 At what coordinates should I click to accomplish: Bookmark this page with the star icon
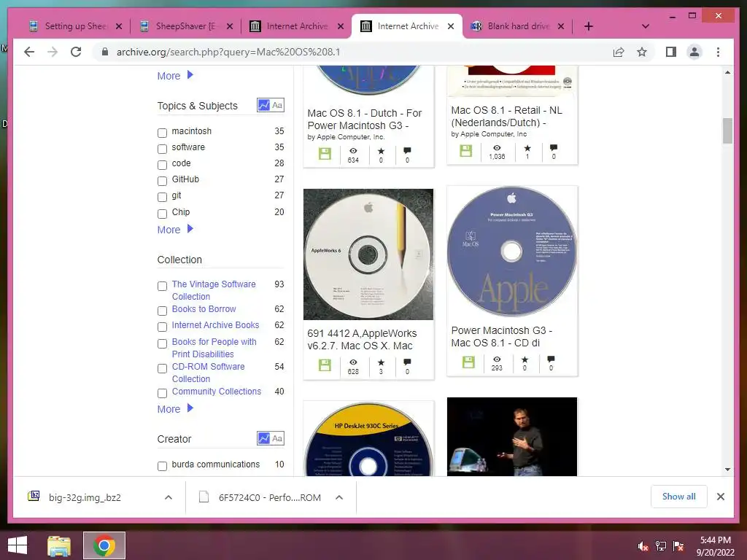point(642,52)
